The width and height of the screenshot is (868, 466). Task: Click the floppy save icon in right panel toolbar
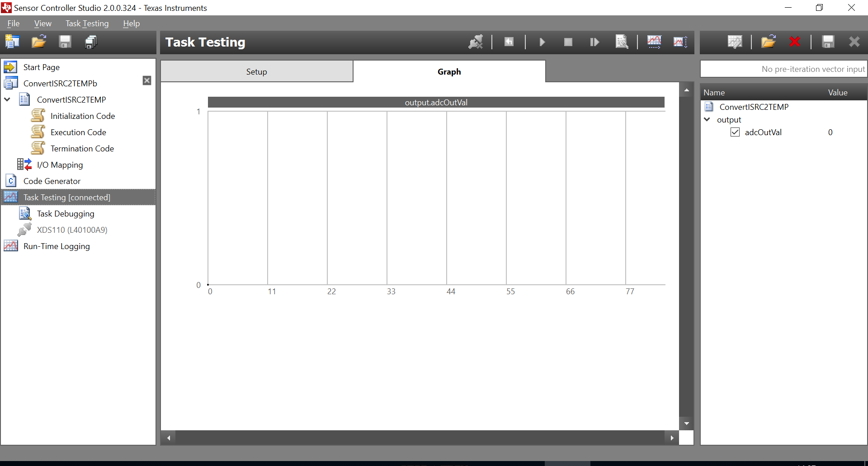click(828, 42)
